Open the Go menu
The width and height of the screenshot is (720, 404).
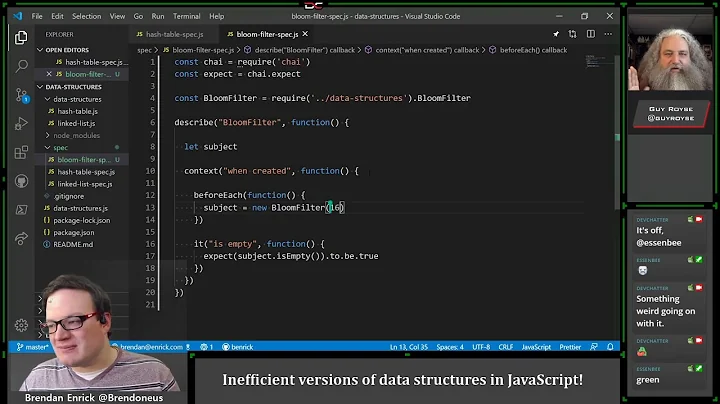[x=138, y=16]
